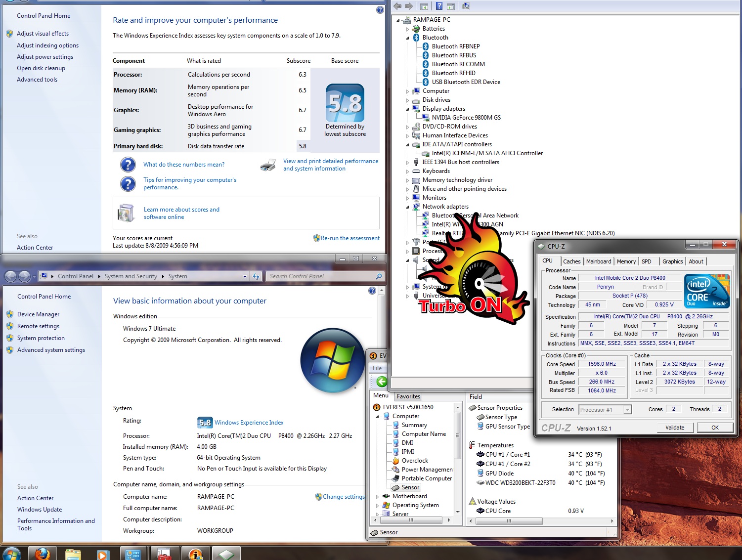Open the Processor #1 selection dropdown in CPU-Z
The height and width of the screenshot is (560, 742).
pos(627,409)
